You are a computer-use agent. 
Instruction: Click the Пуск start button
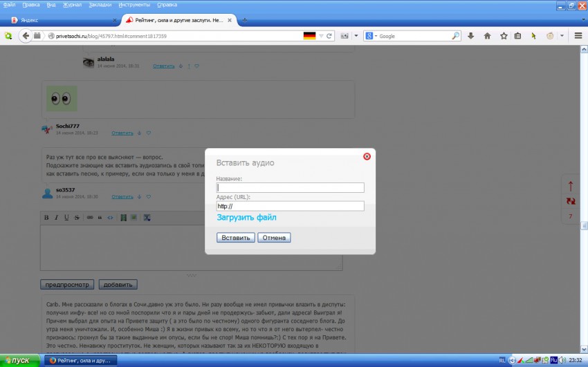point(19,361)
